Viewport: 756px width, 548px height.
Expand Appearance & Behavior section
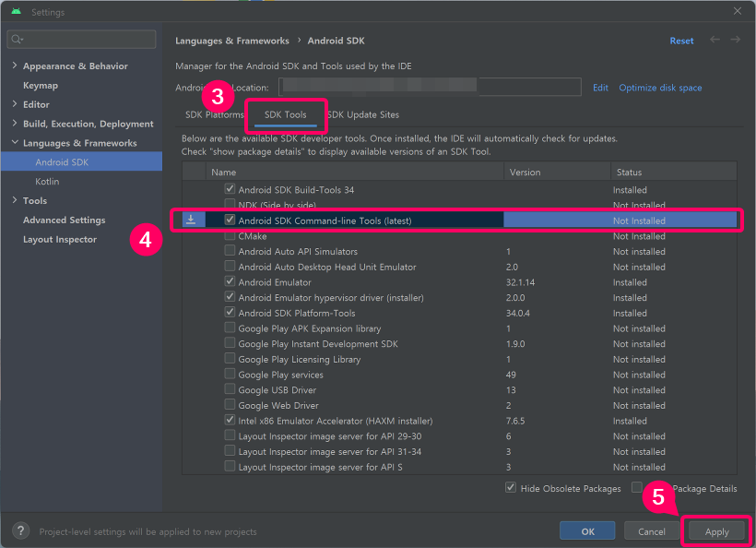pyautogui.click(x=15, y=66)
